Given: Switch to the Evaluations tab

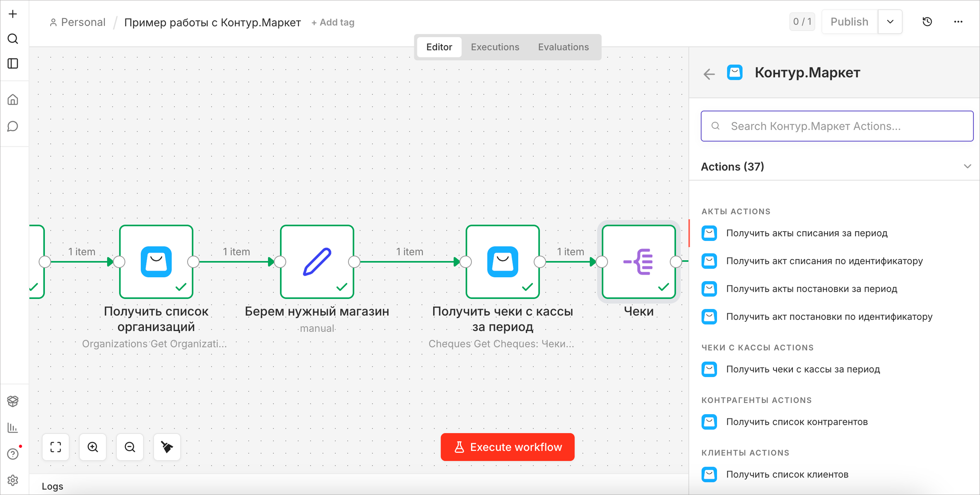Looking at the screenshot, I should click(563, 47).
